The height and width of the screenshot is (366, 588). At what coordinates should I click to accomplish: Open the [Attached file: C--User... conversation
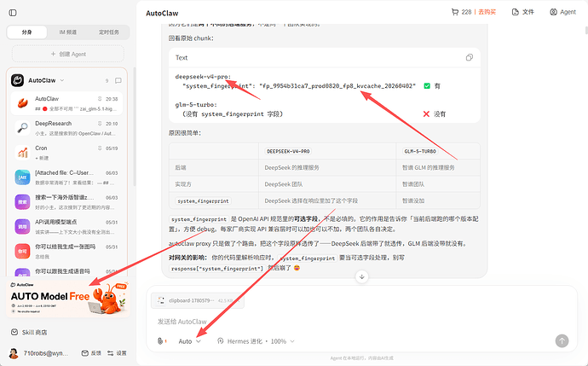click(64, 172)
